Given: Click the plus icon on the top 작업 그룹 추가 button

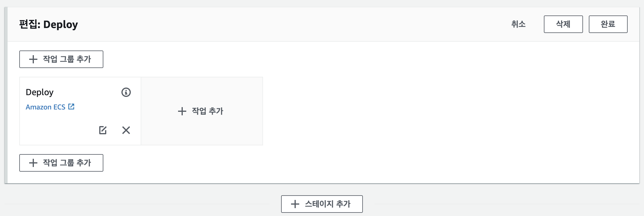Looking at the screenshot, I should (33, 59).
